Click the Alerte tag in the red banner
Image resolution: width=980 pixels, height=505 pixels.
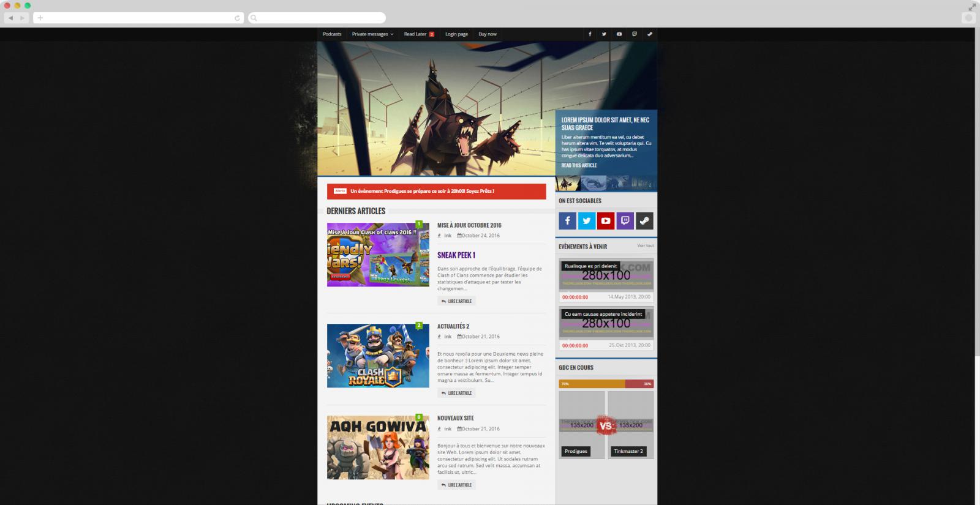click(340, 191)
